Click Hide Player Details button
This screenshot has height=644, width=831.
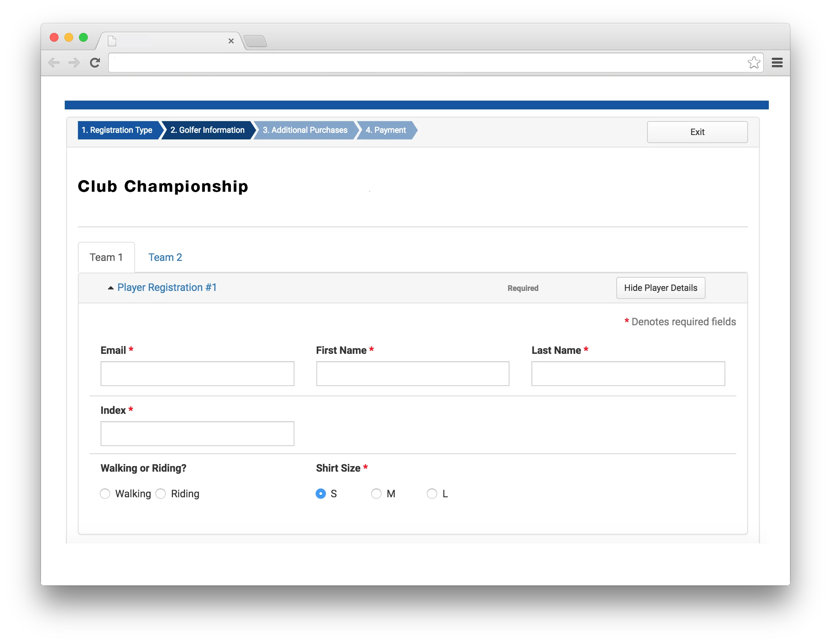point(661,288)
